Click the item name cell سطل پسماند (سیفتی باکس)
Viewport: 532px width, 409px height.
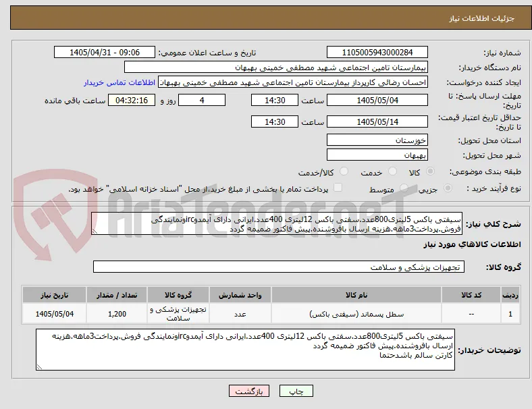point(356,314)
